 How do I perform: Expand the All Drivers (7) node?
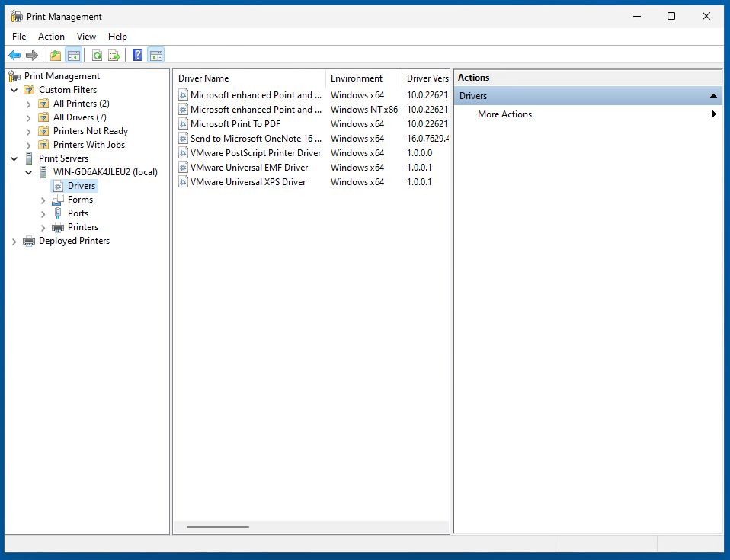click(29, 118)
